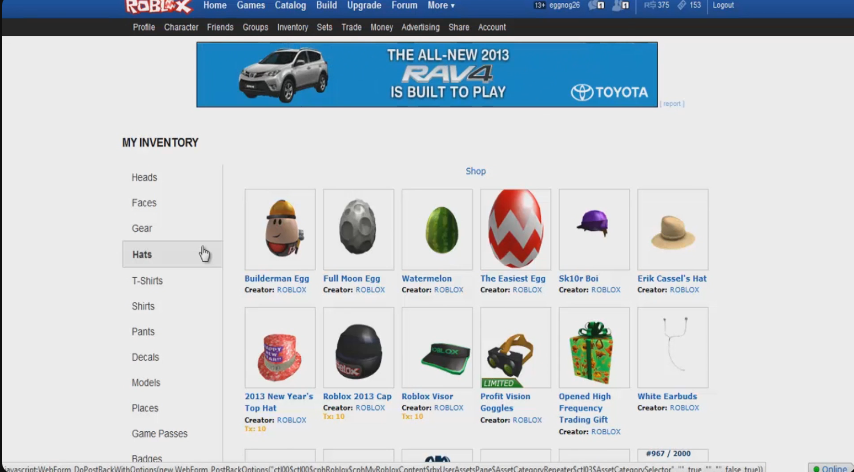The height and width of the screenshot is (472, 854).
Task: Click the Robux balance showing 375
Action: click(x=656, y=6)
